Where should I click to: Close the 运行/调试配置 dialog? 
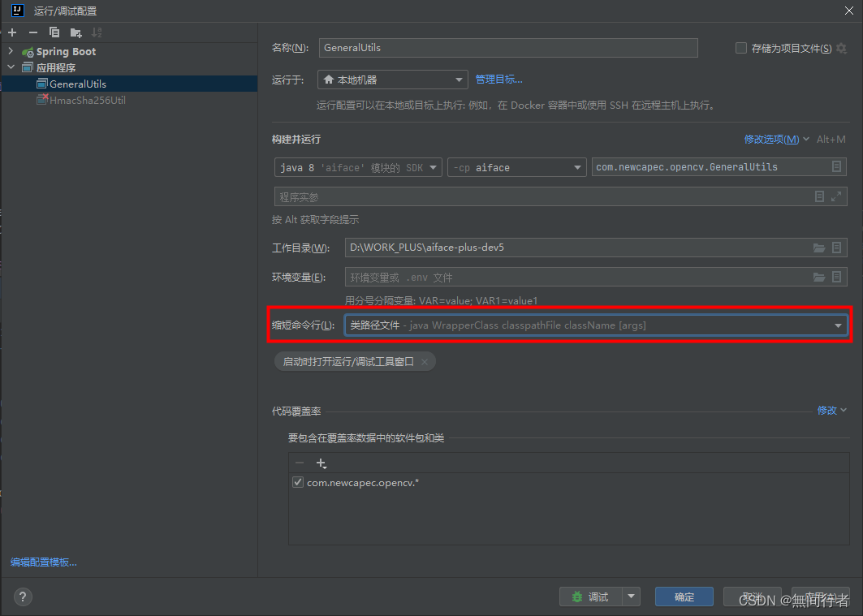pos(848,11)
